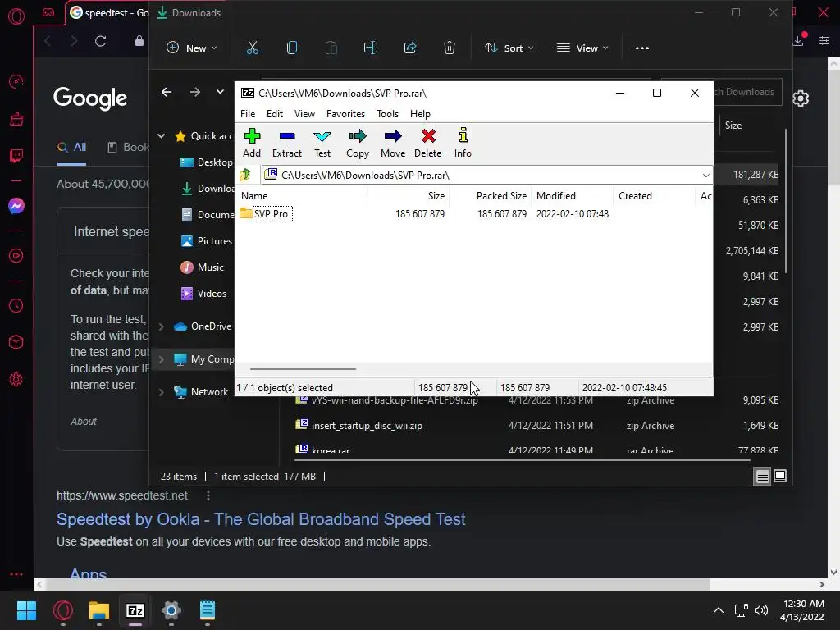Open Messenger in Opera sidebar

16,206
